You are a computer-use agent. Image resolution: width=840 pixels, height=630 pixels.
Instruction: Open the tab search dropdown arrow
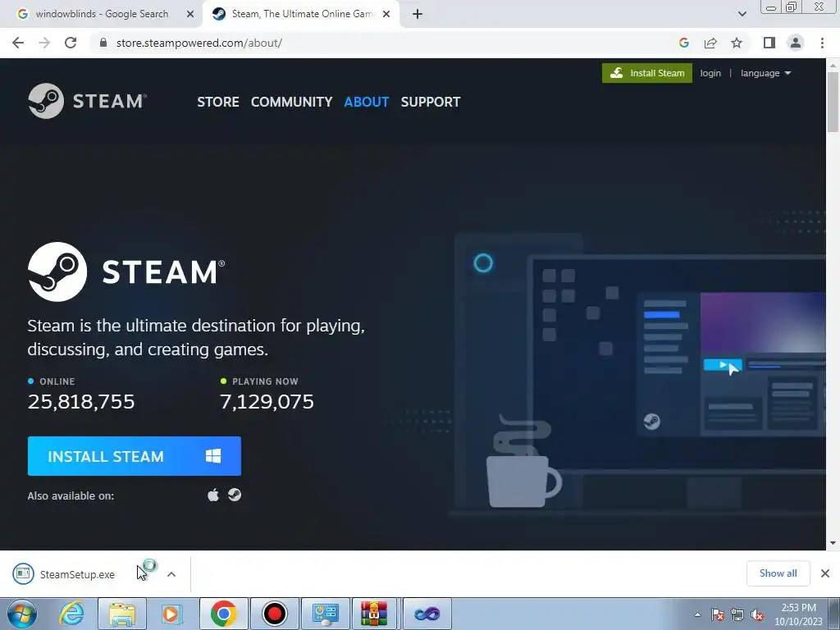click(x=742, y=15)
